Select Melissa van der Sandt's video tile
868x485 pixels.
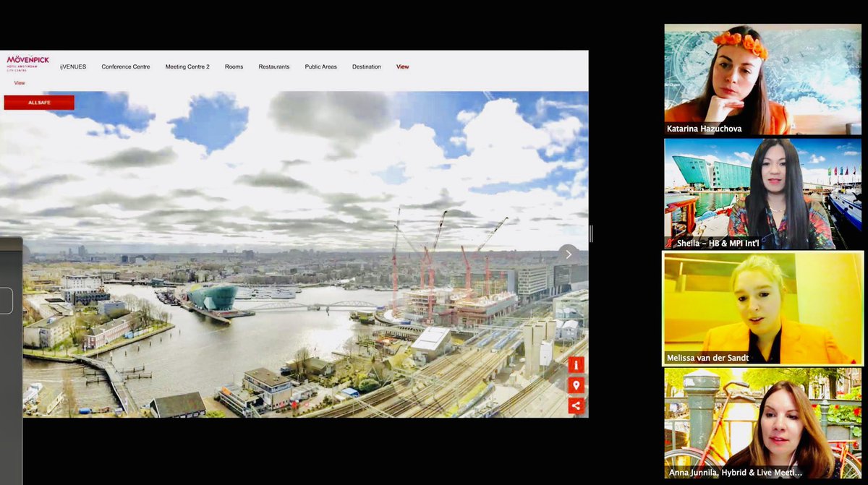coord(763,308)
